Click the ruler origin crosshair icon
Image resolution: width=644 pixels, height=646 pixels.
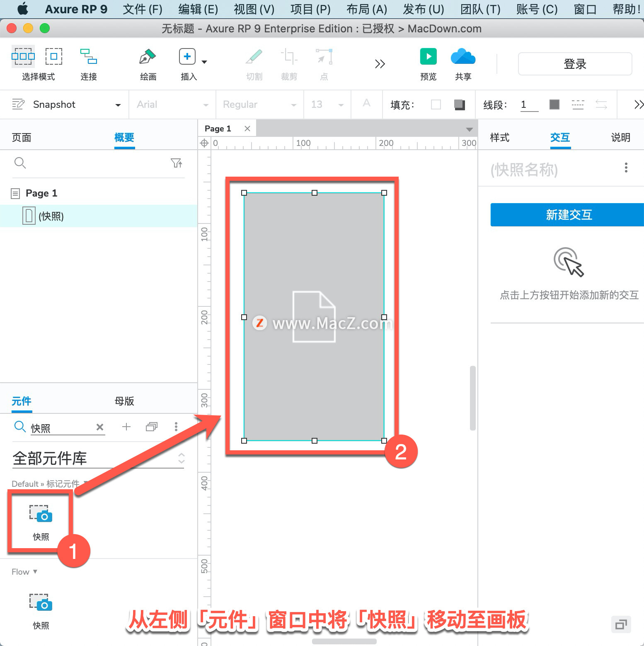click(204, 143)
